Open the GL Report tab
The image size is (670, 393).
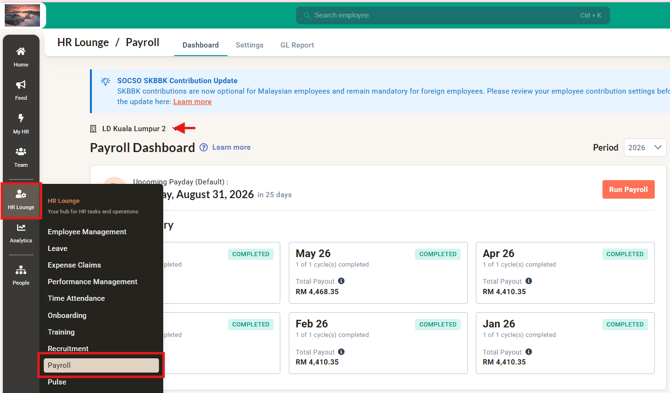[x=297, y=45]
